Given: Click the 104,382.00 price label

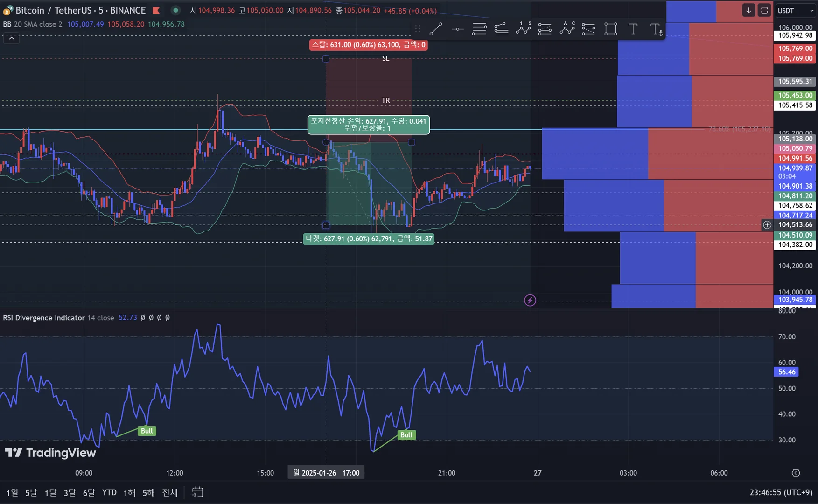Looking at the screenshot, I should tap(795, 245).
